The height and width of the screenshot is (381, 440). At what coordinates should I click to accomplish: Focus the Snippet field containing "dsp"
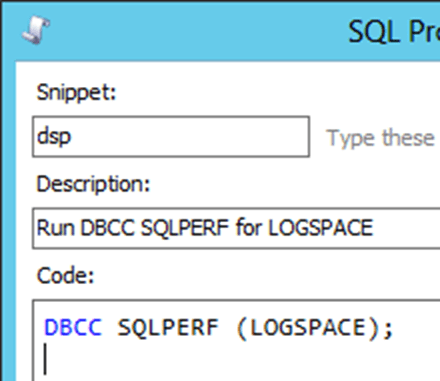coord(171,137)
